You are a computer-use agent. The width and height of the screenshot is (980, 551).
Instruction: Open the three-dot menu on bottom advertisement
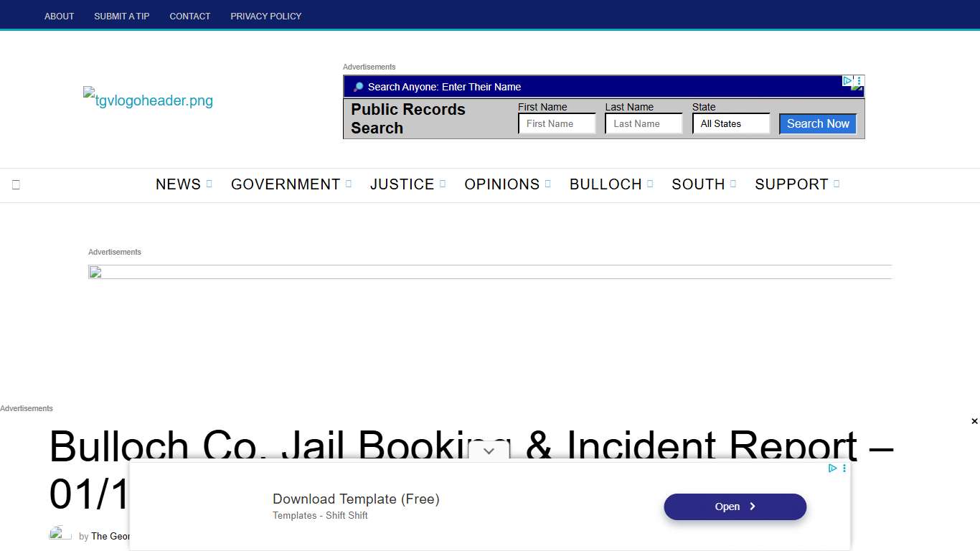844,468
